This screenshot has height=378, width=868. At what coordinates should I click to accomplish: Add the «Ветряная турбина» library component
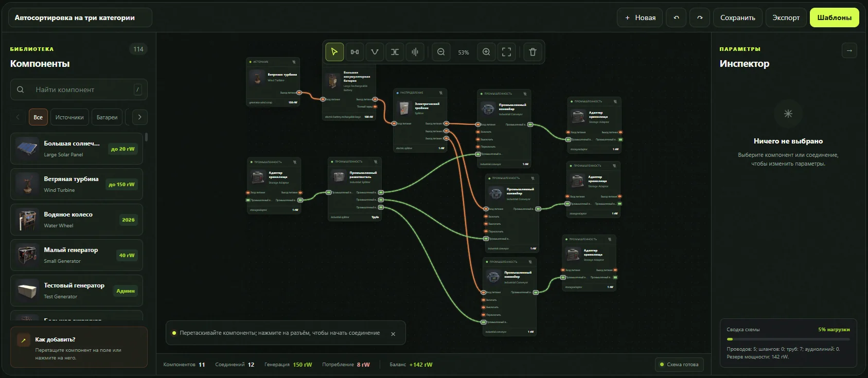pos(77,184)
